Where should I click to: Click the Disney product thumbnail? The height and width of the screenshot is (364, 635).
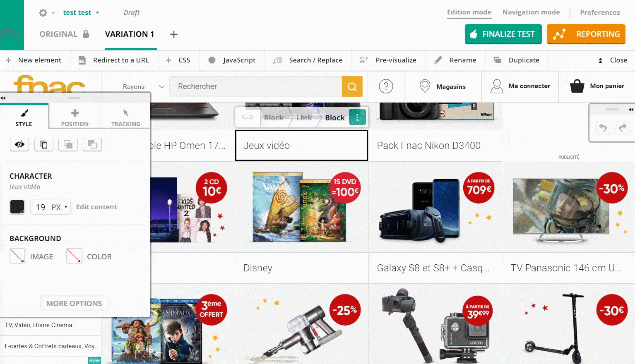pos(301,207)
